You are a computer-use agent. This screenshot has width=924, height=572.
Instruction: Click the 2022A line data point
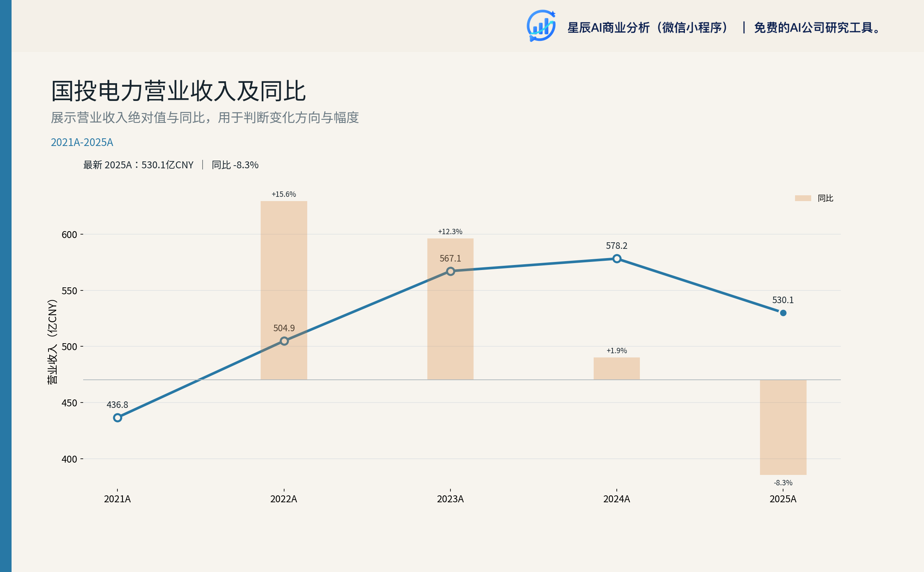pyautogui.click(x=284, y=341)
